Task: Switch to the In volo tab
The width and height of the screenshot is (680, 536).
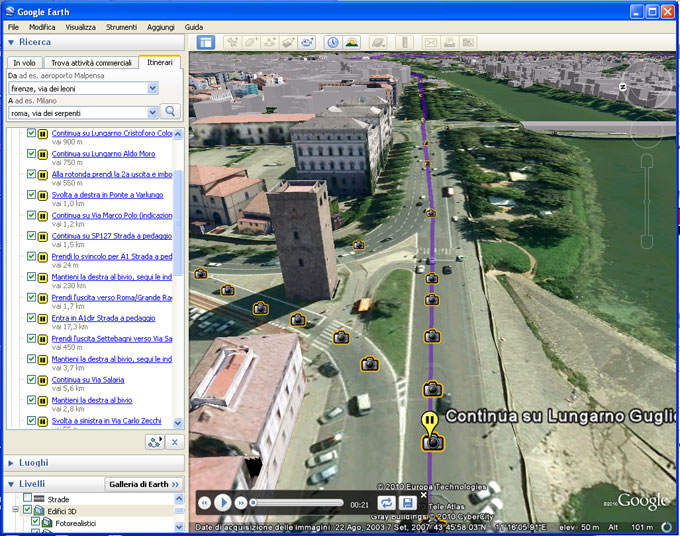Action: click(25, 63)
